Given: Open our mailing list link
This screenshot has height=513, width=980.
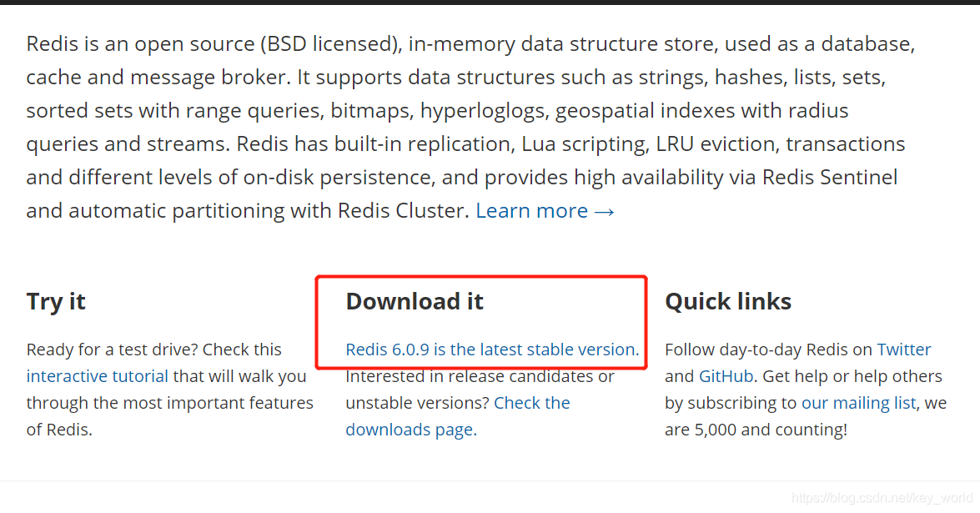Looking at the screenshot, I should click(859, 403).
